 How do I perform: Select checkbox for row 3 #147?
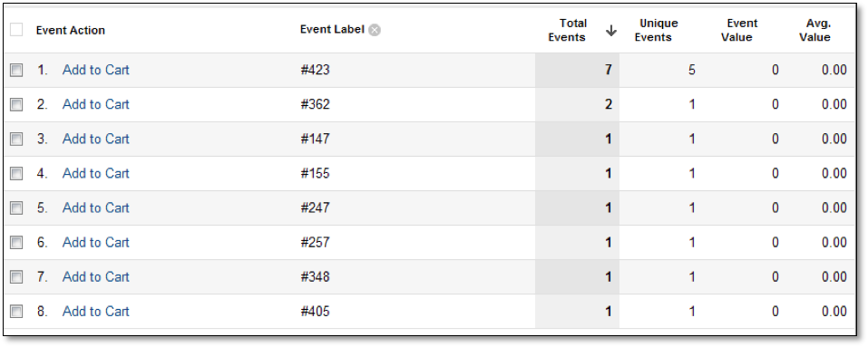(x=16, y=139)
